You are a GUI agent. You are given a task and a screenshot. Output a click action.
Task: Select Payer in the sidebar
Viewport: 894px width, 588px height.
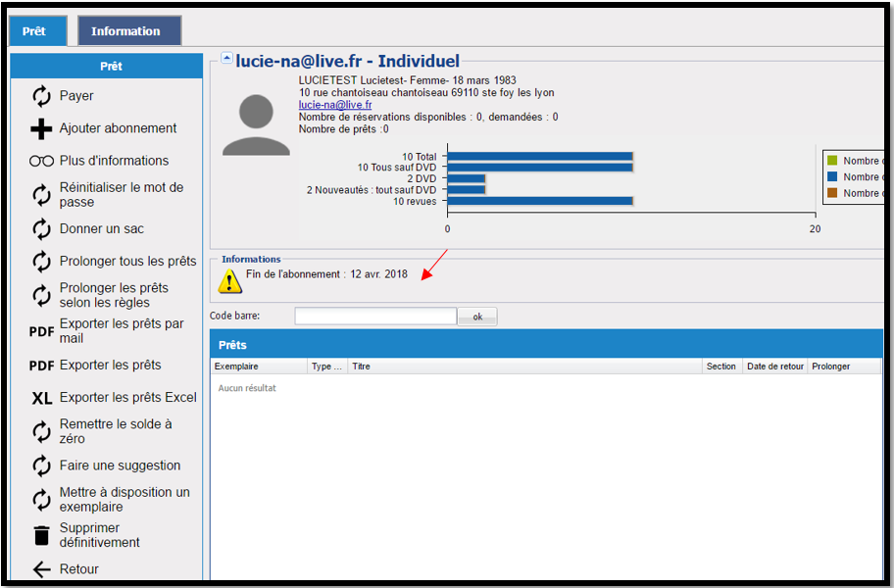76,96
